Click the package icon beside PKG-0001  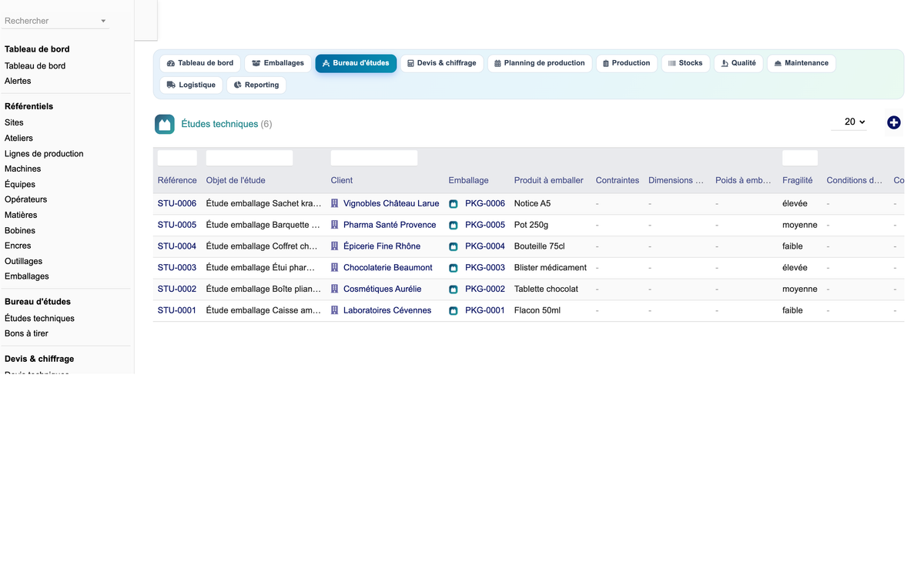click(x=454, y=311)
